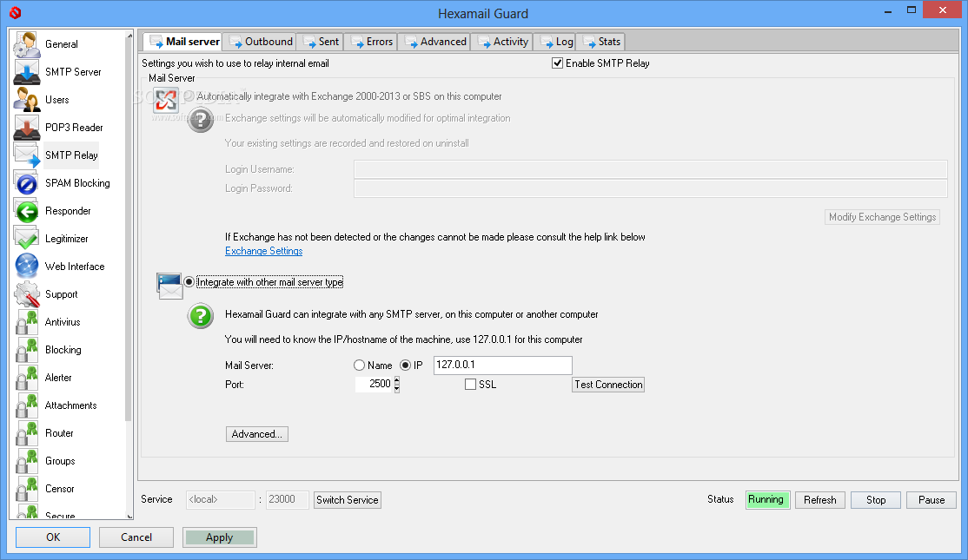Choose the IP radio button for Mail Server
This screenshot has height=560, width=968.
tap(406, 366)
